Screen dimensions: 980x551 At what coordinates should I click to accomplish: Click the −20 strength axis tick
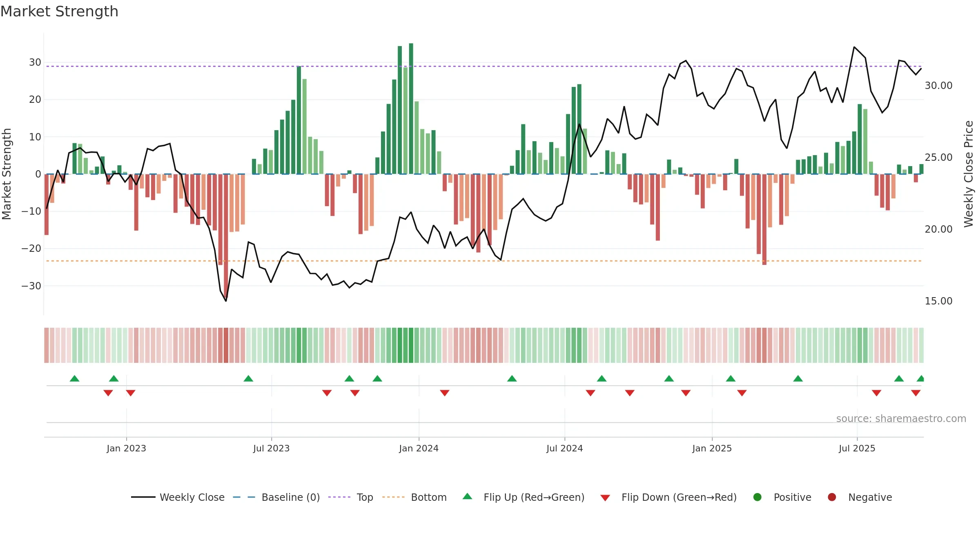pos(31,249)
